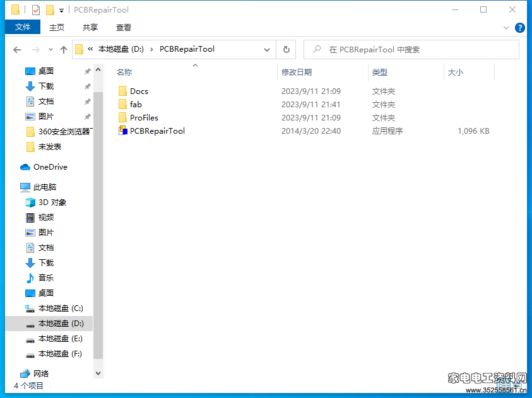Open the 文件 ribbon tab
The width and height of the screenshot is (532, 398).
point(23,27)
